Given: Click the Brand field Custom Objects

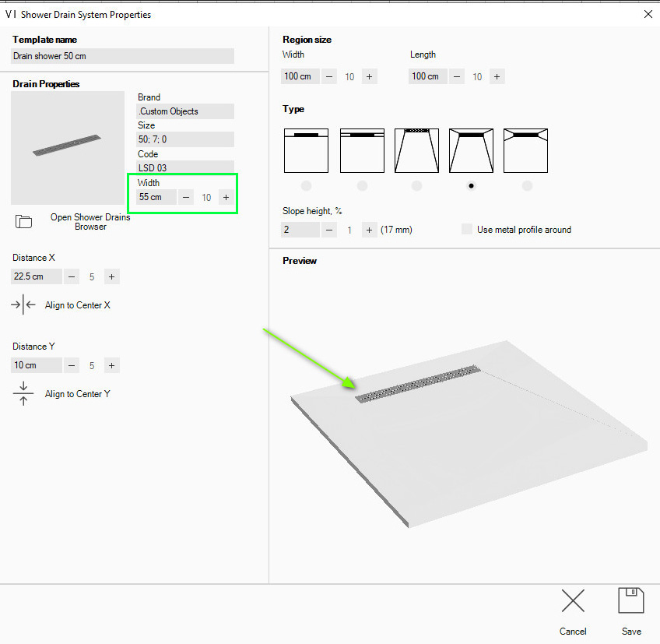Looking at the screenshot, I should [x=185, y=111].
